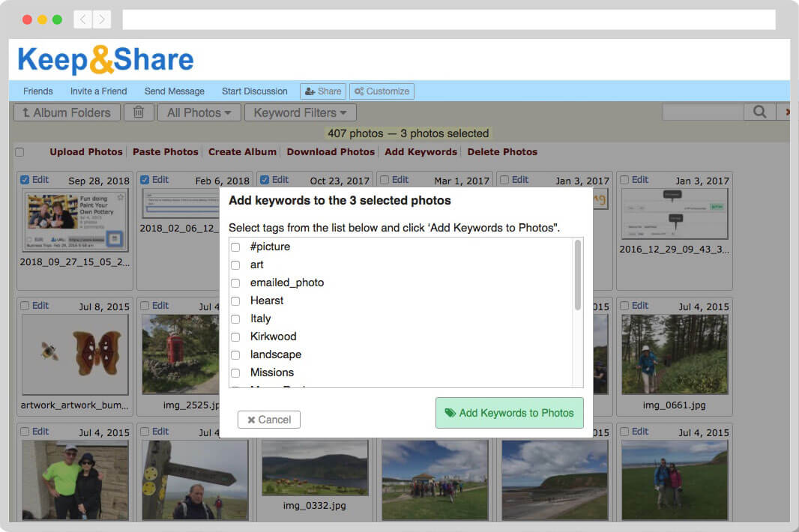
Task: Click the X icon inside the Cancel button
Action: [253, 420]
